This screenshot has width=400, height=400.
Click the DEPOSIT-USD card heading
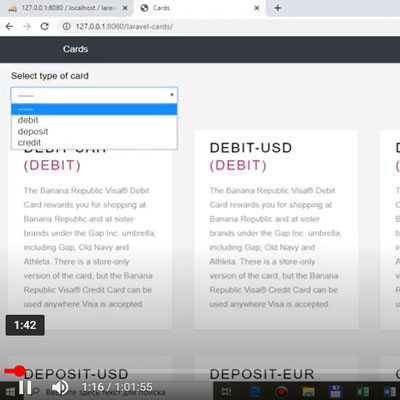coord(76,374)
